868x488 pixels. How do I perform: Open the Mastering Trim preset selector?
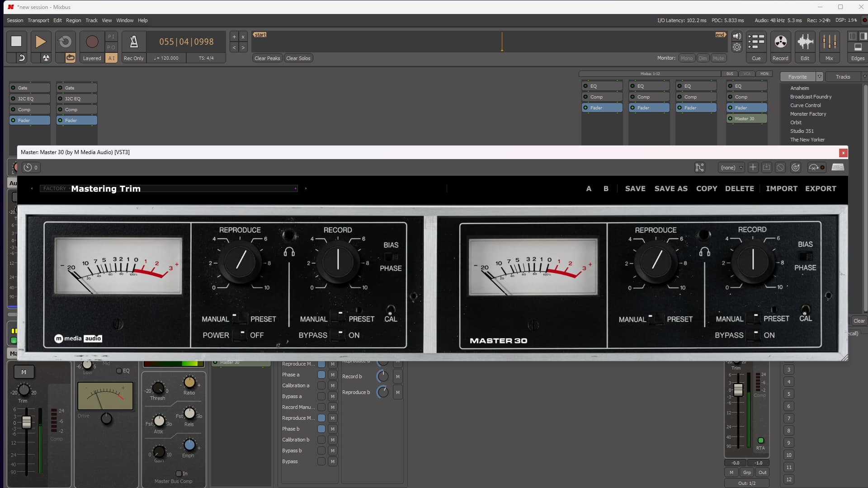click(169, 188)
